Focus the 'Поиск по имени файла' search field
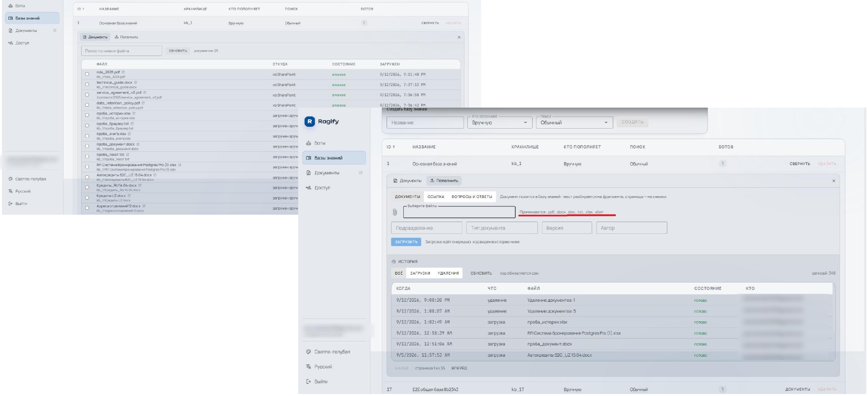The image size is (868, 396). click(x=121, y=51)
